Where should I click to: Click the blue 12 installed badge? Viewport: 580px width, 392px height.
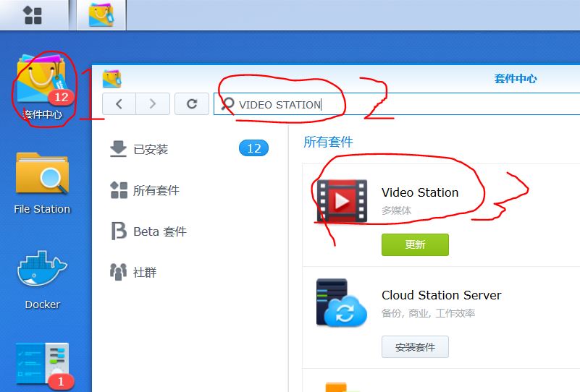[x=253, y=148]
